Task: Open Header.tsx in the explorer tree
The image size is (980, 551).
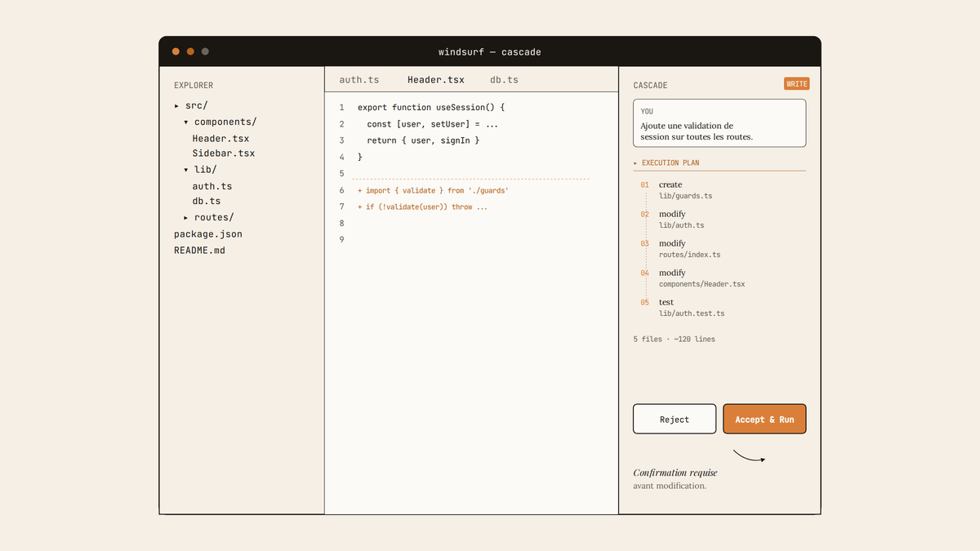Action: (220, 139)
